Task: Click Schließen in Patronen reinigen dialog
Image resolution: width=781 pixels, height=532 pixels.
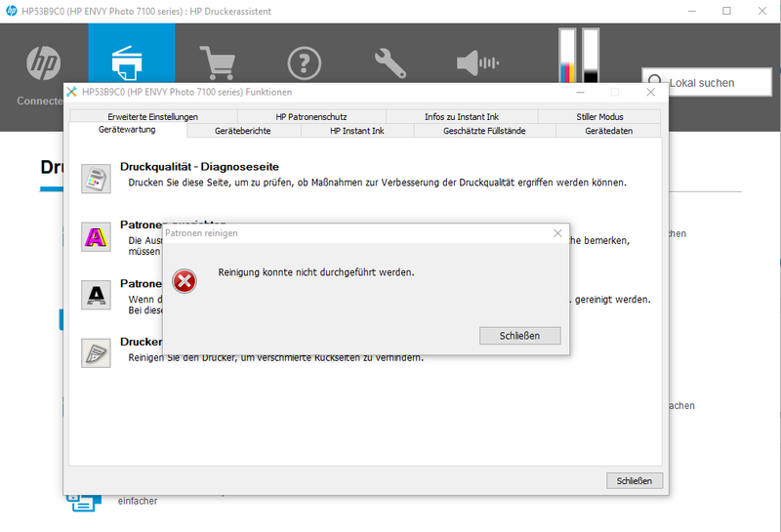Action: (520, 336)
